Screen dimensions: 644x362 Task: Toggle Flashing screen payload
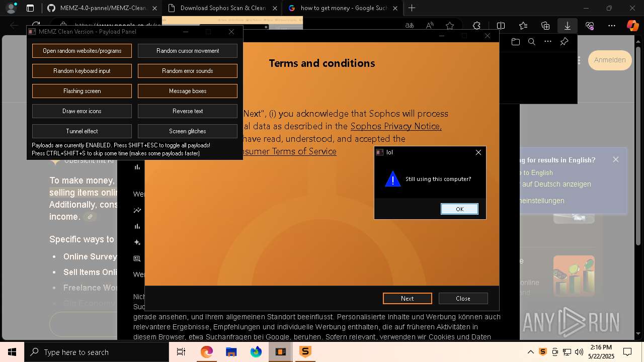pos(82,91)
